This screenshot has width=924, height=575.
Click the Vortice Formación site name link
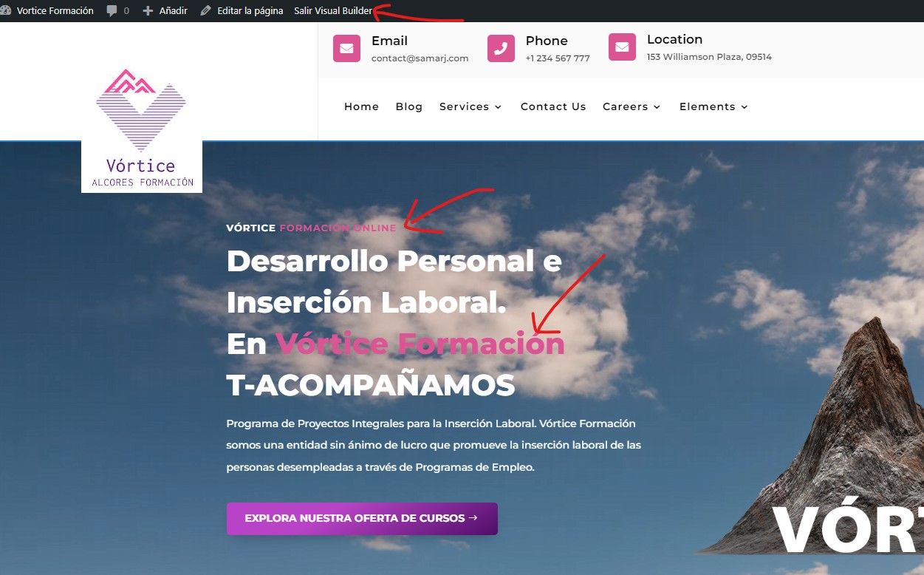click(x=55, y=11)
